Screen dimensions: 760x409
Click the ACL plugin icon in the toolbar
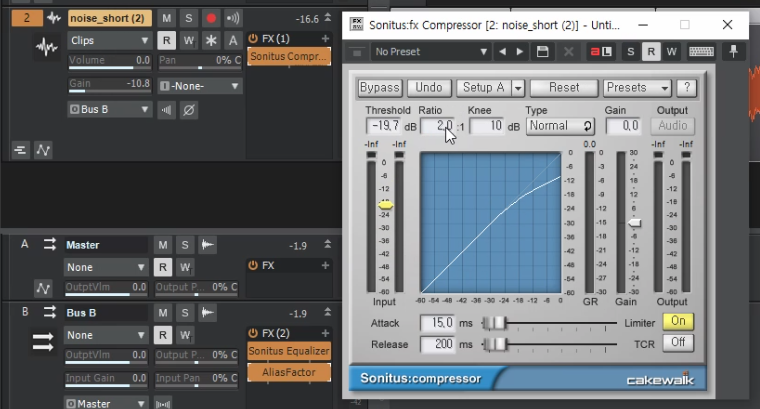coord(601,52)
